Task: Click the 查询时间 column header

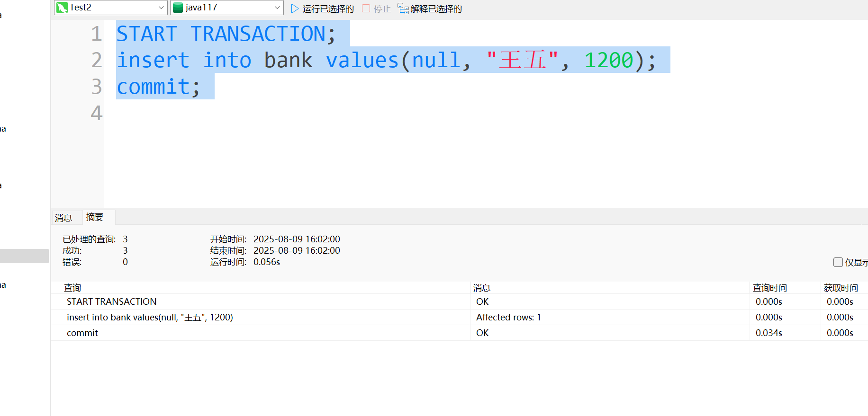Action: [770, 288]
